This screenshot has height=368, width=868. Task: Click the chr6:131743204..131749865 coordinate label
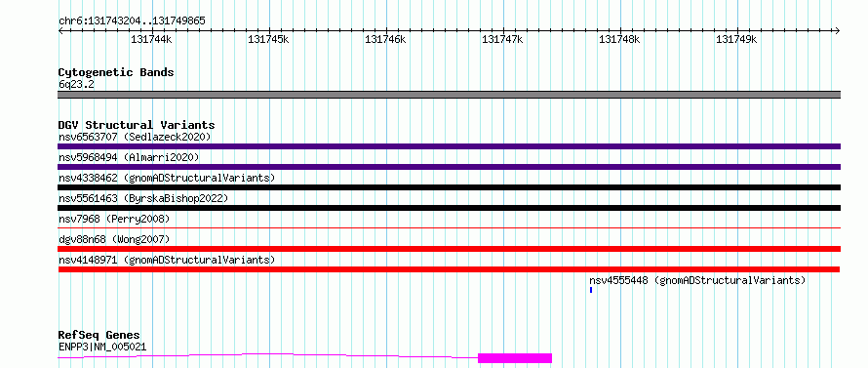coord(132,21)
